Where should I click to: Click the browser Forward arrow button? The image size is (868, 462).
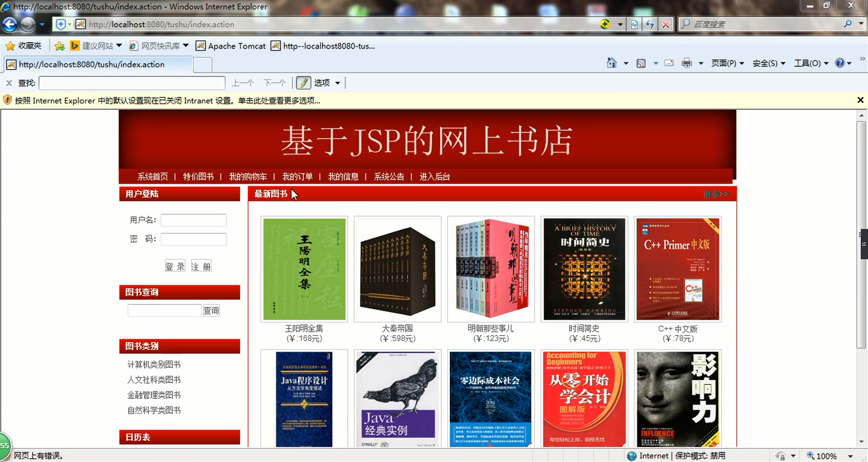coord(28,24)
